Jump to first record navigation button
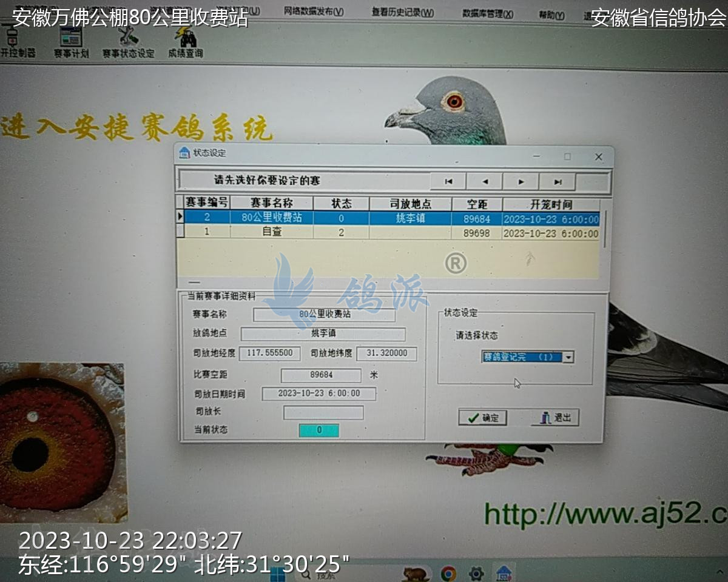The height and width of the screenshot is (582, 728). coord(448,181)
